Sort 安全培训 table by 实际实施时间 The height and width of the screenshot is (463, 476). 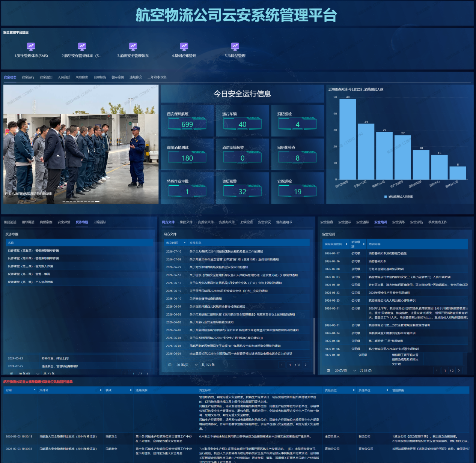click(x=346, y=244)
